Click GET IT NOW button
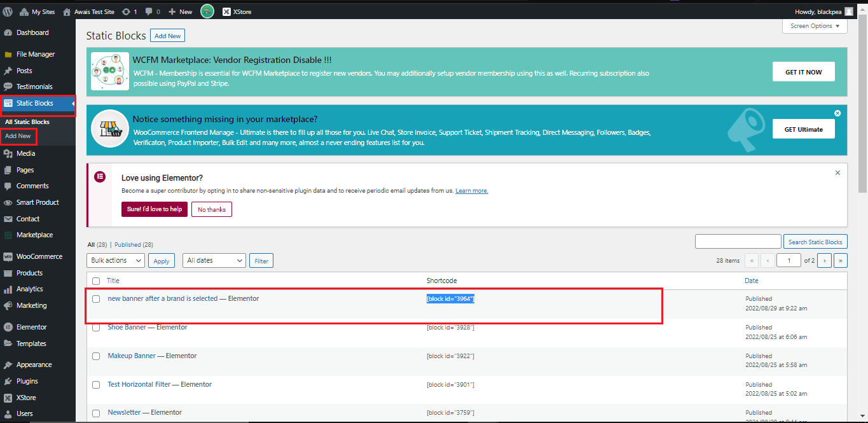The width and height of the screenshot is (868, 423). click(803, 72)
